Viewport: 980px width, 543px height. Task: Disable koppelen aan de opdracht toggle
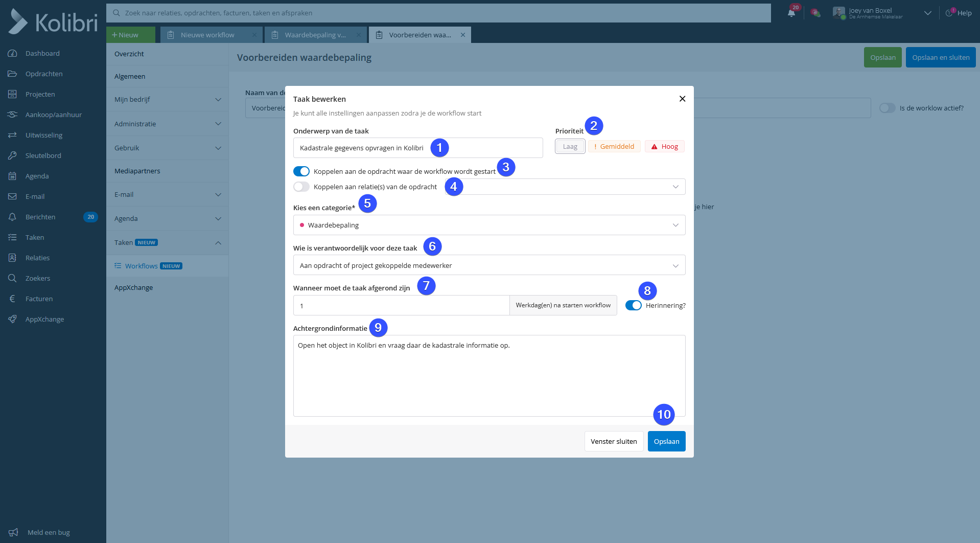coord(301,171)
